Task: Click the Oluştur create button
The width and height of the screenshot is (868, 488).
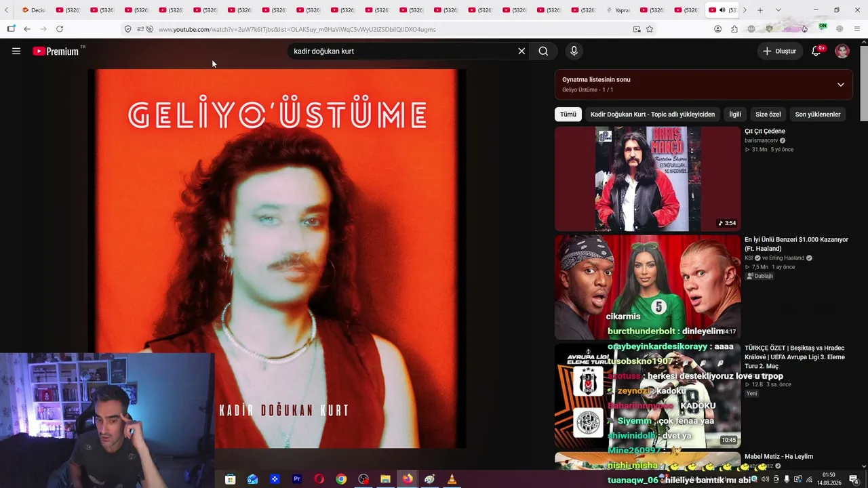Action: coord(779,51)
